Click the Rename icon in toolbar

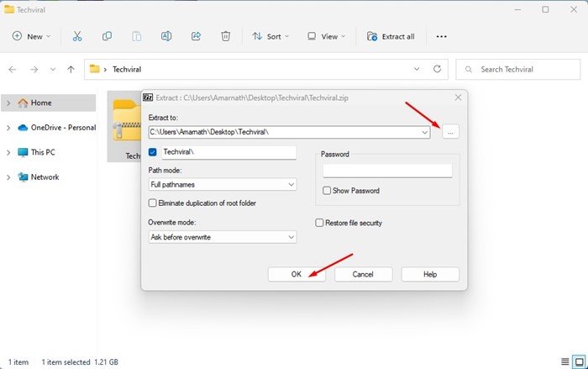(x=166, y=36)
